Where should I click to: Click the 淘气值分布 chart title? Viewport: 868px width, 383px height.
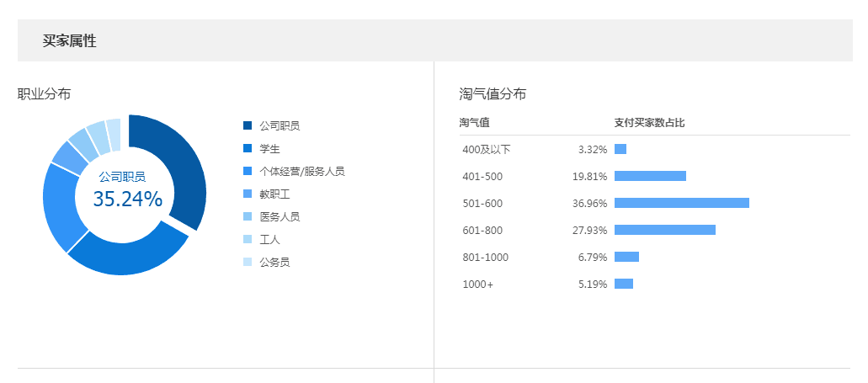pyautogui.click(x=493, y=93)
